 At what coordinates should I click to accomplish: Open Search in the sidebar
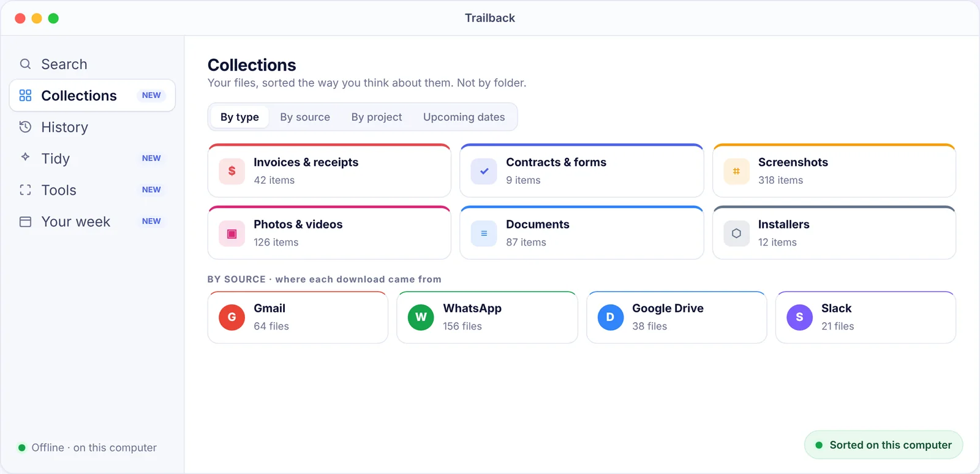click(x=92, y=64)
